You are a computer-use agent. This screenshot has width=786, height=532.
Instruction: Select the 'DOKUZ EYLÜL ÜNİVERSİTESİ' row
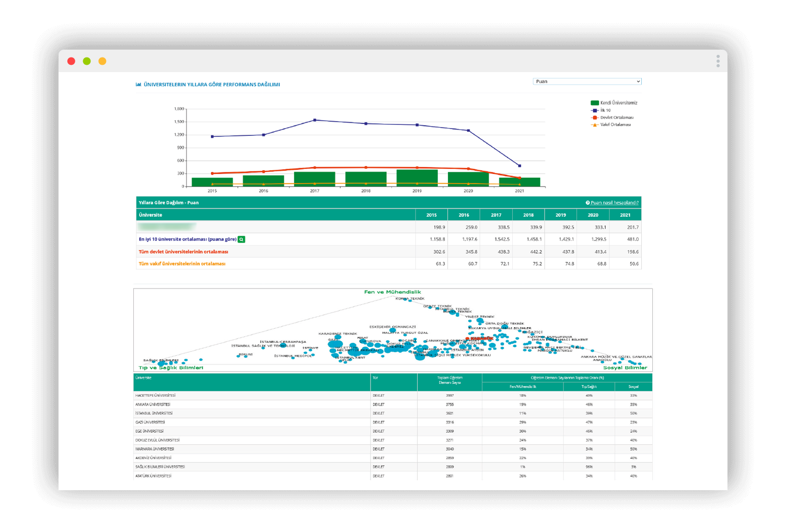[x=393, y=440]
